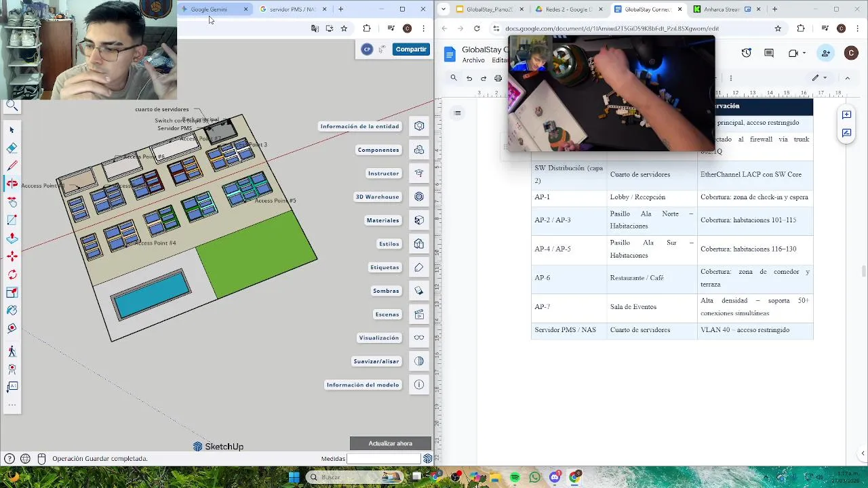Pick the Eraser tool in SketchUp
This screenshot has height=488, width=868.
(12, 148)
